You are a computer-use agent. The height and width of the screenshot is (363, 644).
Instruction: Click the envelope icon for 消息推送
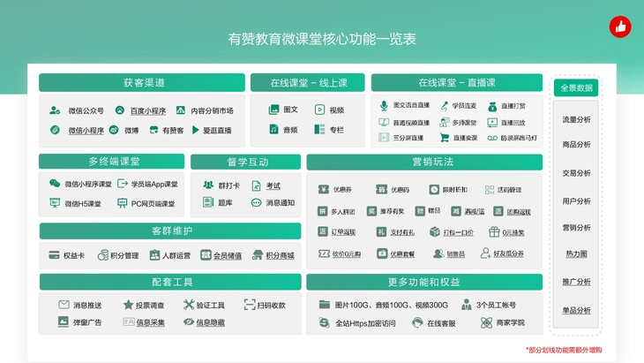click(64, 305)
